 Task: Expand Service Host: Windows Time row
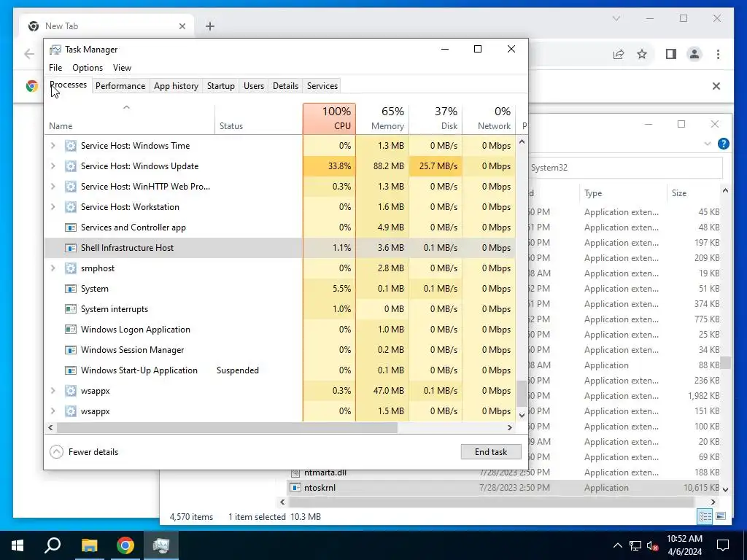click(x=53, y=146)
